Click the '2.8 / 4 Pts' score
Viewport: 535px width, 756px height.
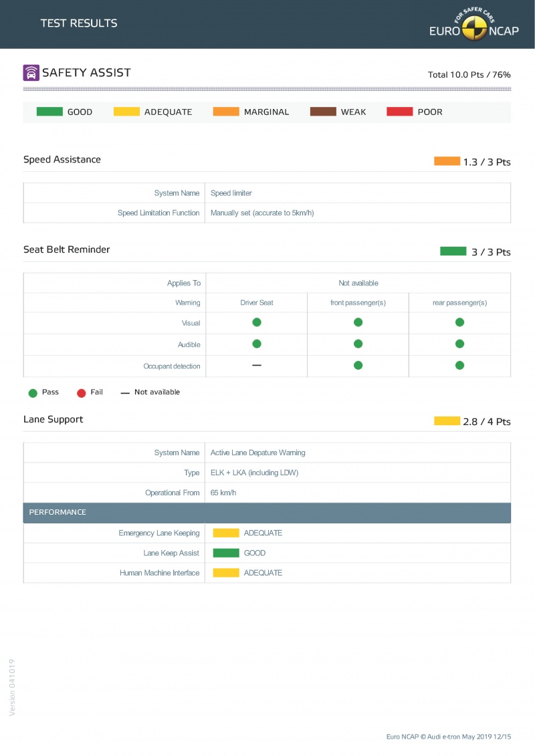487,422
